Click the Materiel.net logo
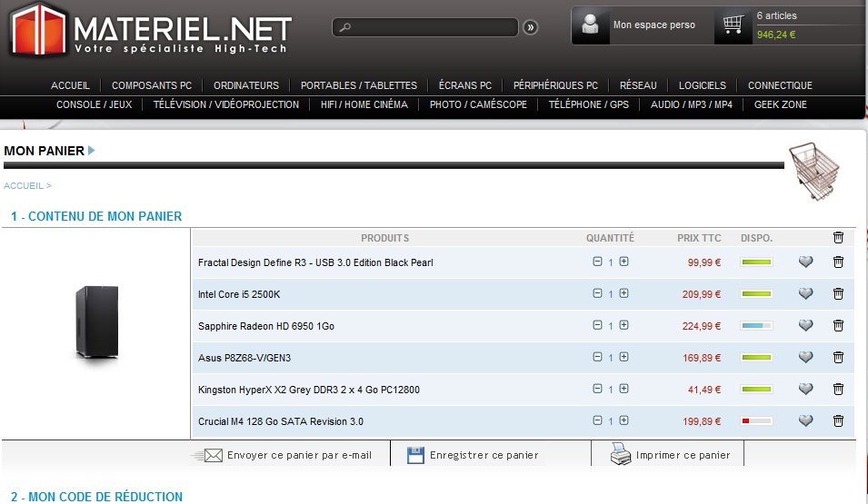This screenshot has width=868, height=504. (x=151, y=30)
